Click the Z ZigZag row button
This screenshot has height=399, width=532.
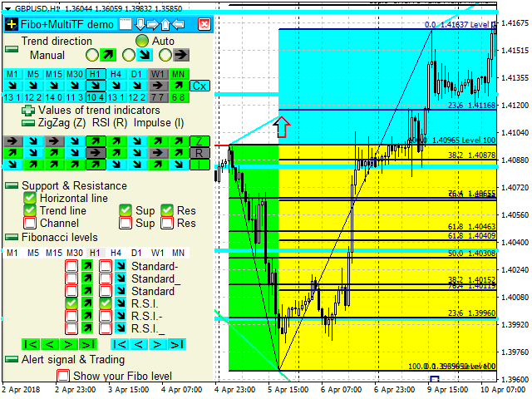pos(199,142)
